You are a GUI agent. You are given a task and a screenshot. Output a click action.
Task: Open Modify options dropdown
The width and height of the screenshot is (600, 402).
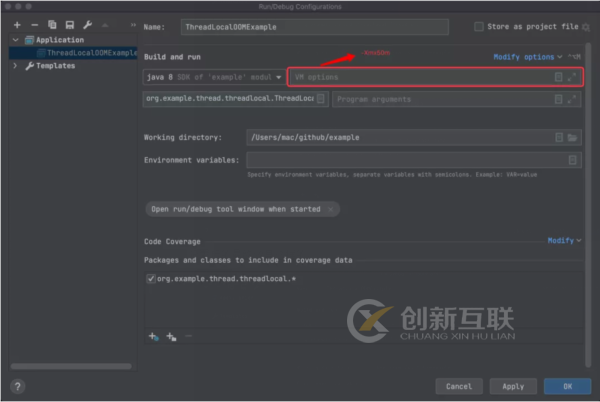527,57
